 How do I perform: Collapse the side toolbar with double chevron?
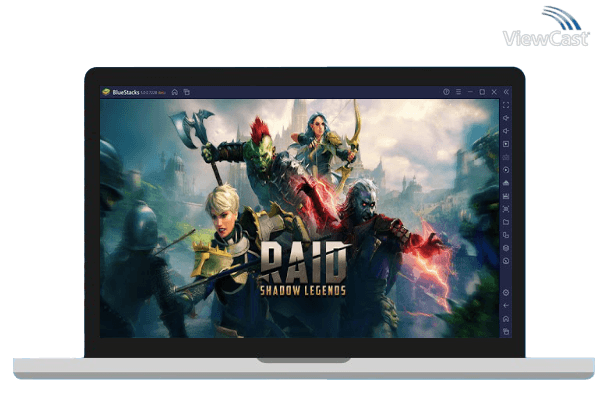[x=506, y=92]
